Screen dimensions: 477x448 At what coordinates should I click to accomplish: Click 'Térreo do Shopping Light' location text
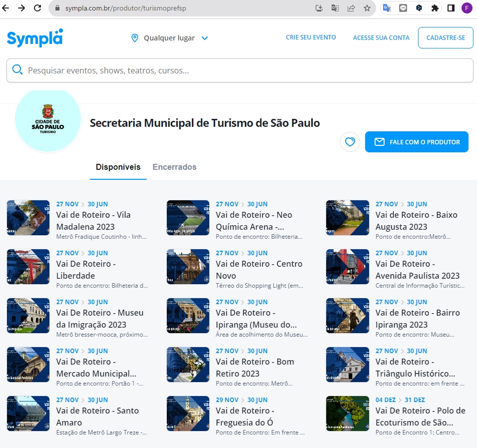(x=260, y=286)
